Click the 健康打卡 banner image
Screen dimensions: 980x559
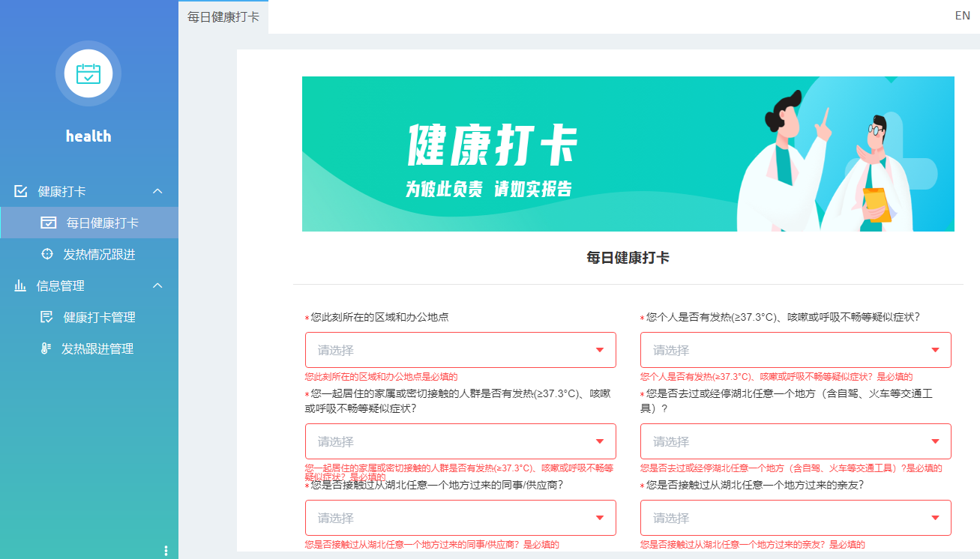628,154
